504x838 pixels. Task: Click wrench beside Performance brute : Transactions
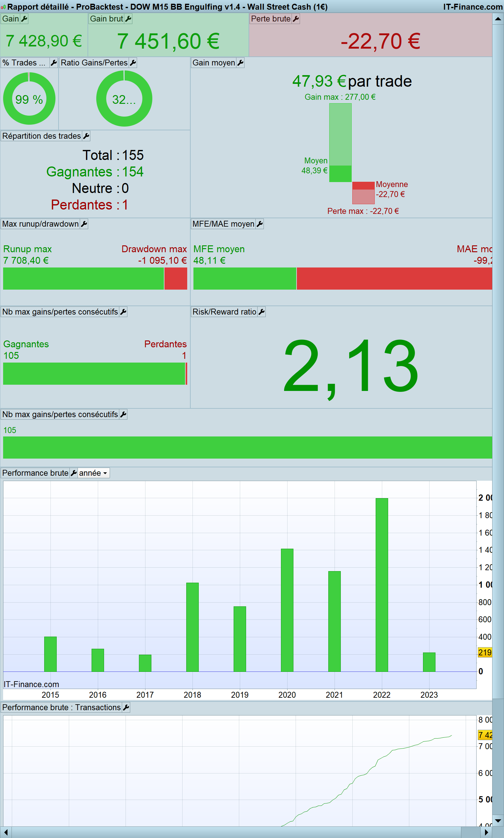[x=126, y=707]
